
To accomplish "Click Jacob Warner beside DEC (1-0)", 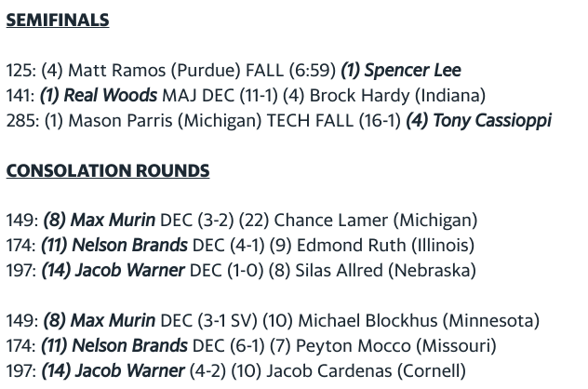I will click(129, 271).
